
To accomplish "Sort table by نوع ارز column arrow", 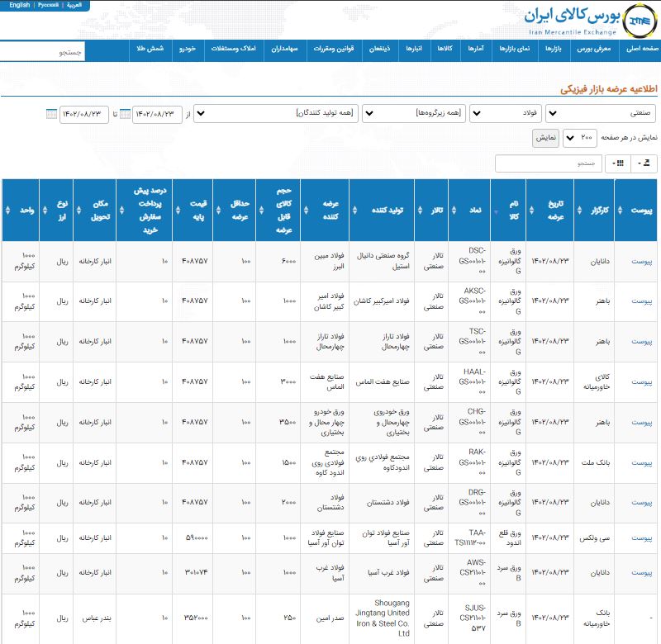I will pyautogui.click(x=45, y=210).
